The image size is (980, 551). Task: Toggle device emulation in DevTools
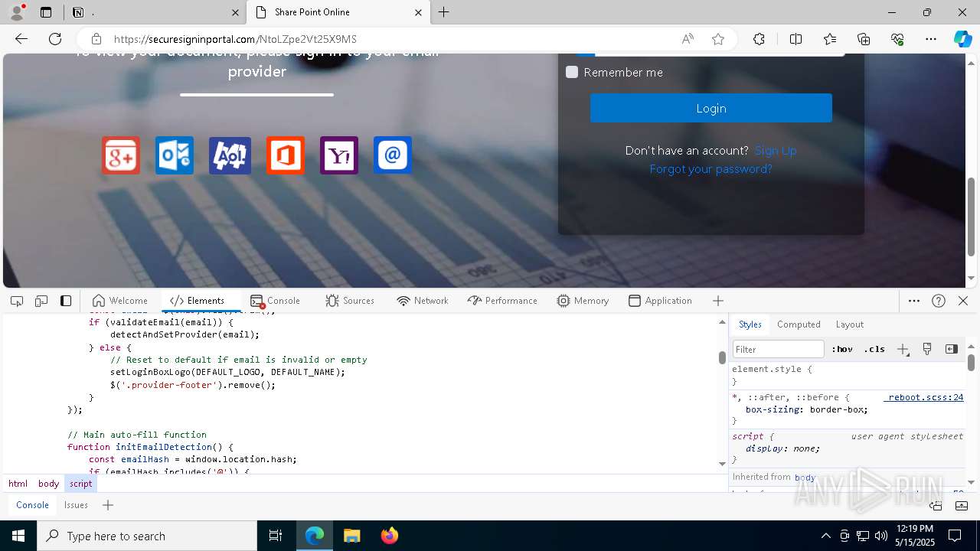[x=41, y=301]
